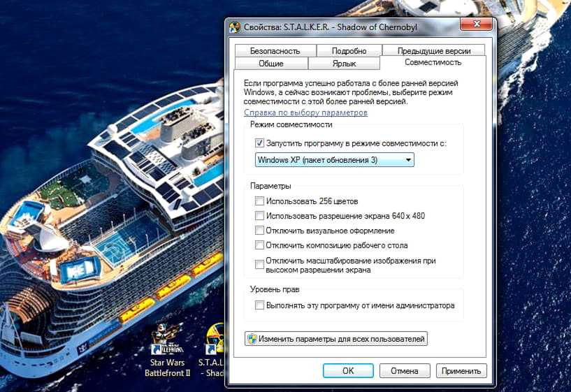The width and height of the screenshot is (571, 392).
Task: Click shield icon on change-all-users button
Action: 252,340
